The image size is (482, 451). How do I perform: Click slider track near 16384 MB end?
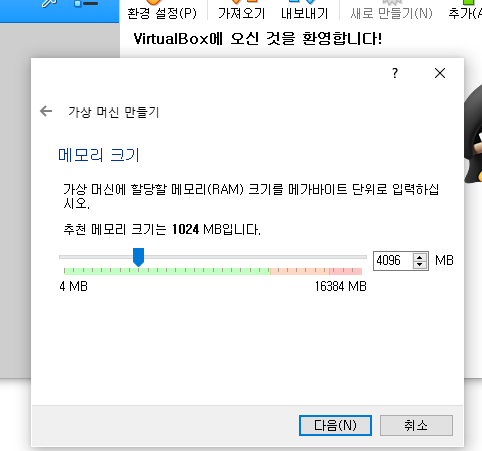[360, 257]
